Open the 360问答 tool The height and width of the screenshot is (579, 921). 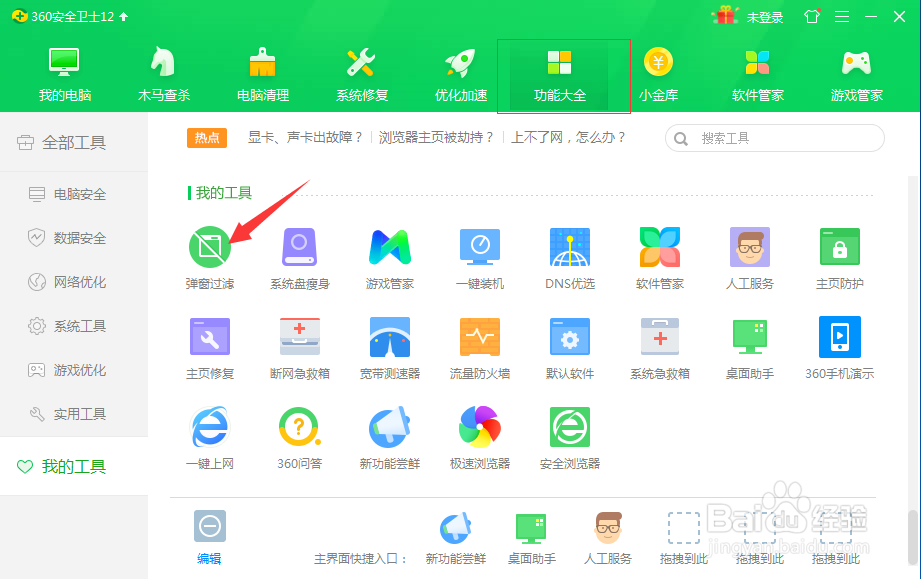coord(300,437)
